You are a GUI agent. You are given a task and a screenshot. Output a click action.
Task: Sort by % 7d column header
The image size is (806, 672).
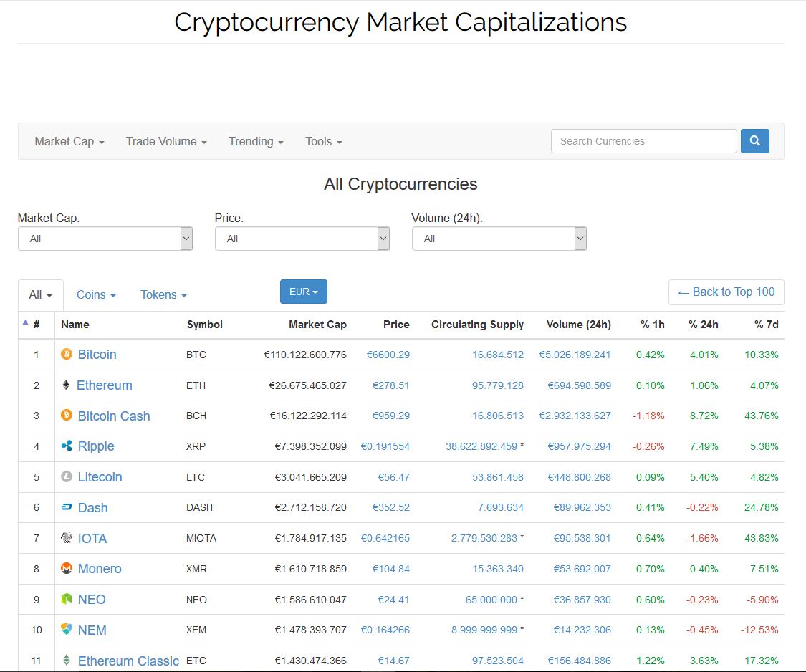[x=766, y=325]
